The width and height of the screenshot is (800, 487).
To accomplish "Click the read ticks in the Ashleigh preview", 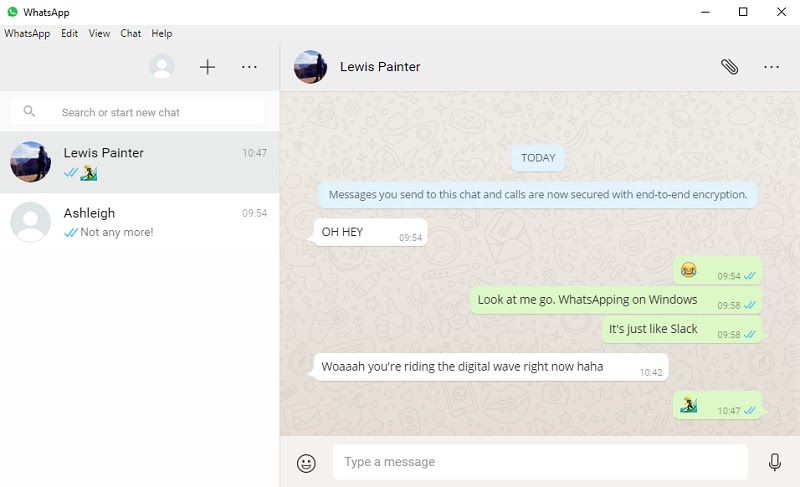I will (70, 233).
